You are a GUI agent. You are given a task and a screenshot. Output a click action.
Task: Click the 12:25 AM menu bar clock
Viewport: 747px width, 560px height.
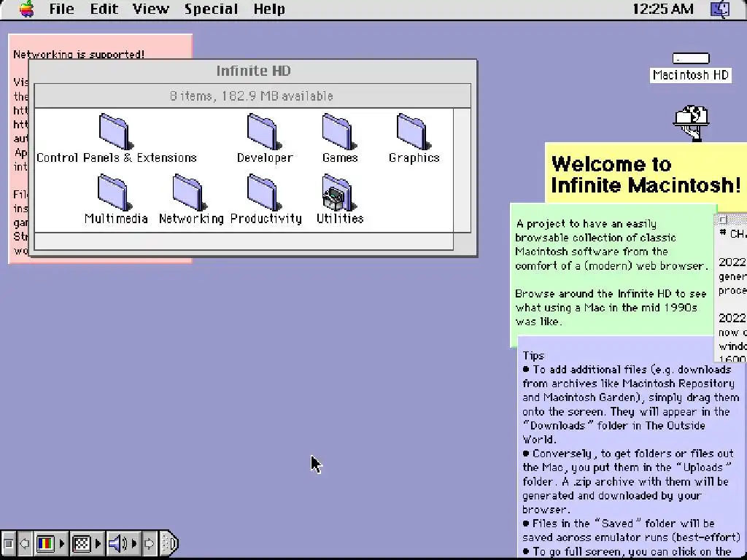pyautogui.click(x=662, y=9)
